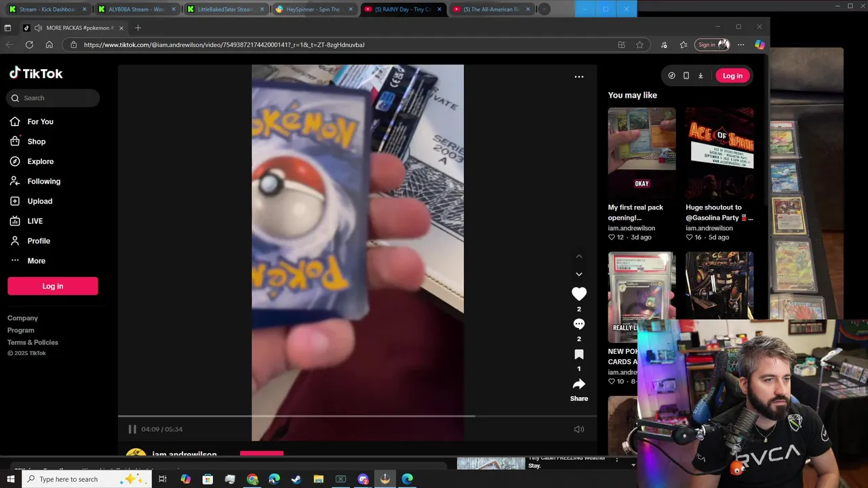Open the 'Huge shoutout to @Gasolina Party' thumbnail
This screenshot has height=488, width=868.
coord(719,152)
